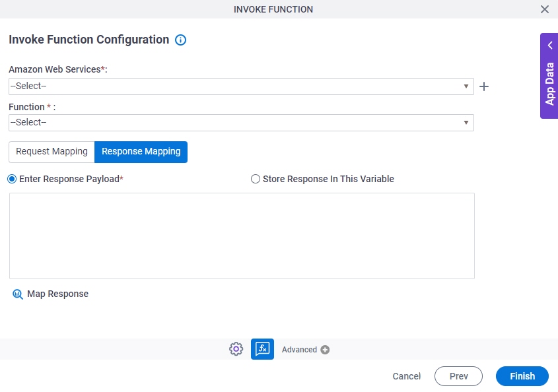
Task: Select the Response Mapping tab
Action: pyautogui.click(x=141, y=151)
